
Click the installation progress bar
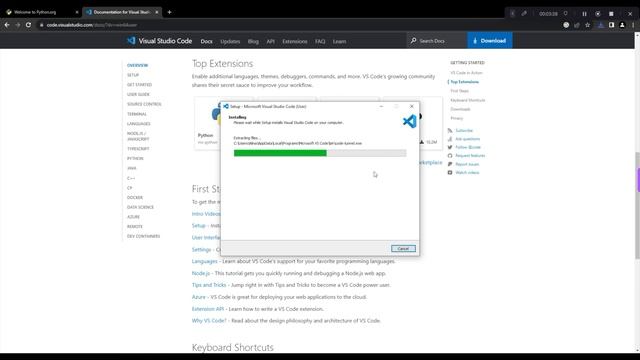coord(320,153)
